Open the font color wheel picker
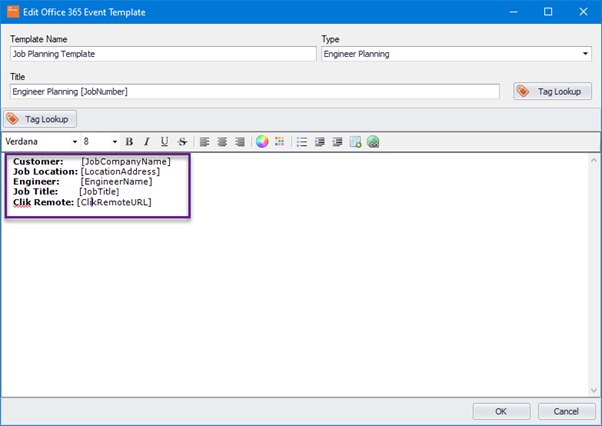 (262, 142)
